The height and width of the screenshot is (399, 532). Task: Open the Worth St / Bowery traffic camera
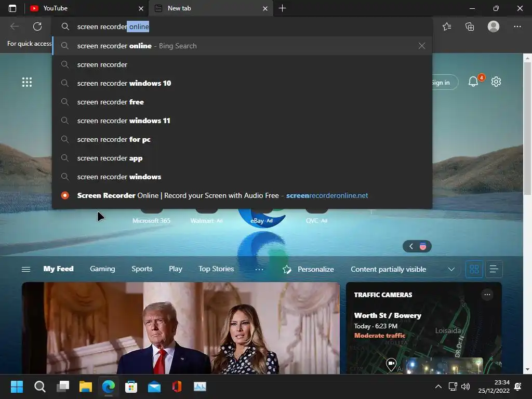[x=388, y=315]
